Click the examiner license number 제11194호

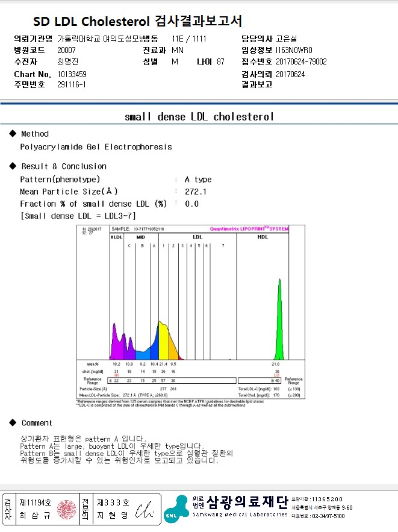click(x=36, y=502)
